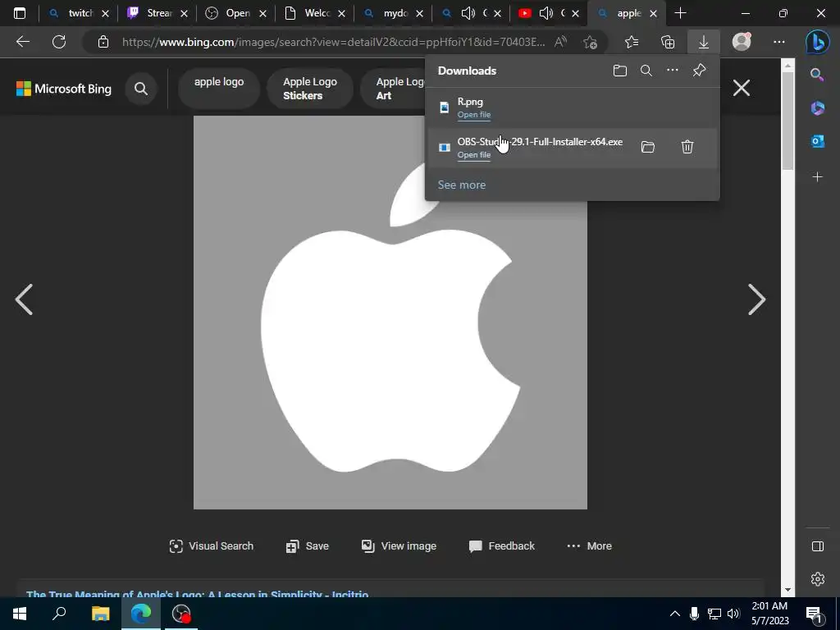Toggle the sidebar panel layout icon
This screenshot has height=630, width=840.
pyautogui.click(x=818, y=546)
